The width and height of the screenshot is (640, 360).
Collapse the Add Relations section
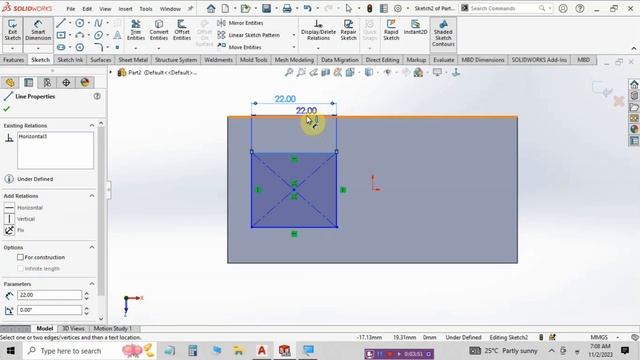(92, 196)
